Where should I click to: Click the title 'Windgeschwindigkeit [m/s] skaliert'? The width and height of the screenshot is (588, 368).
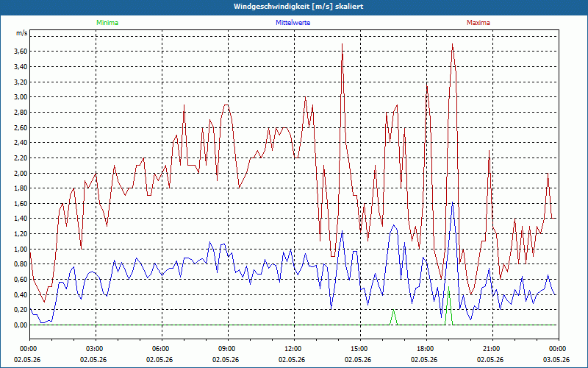[298, 7]
